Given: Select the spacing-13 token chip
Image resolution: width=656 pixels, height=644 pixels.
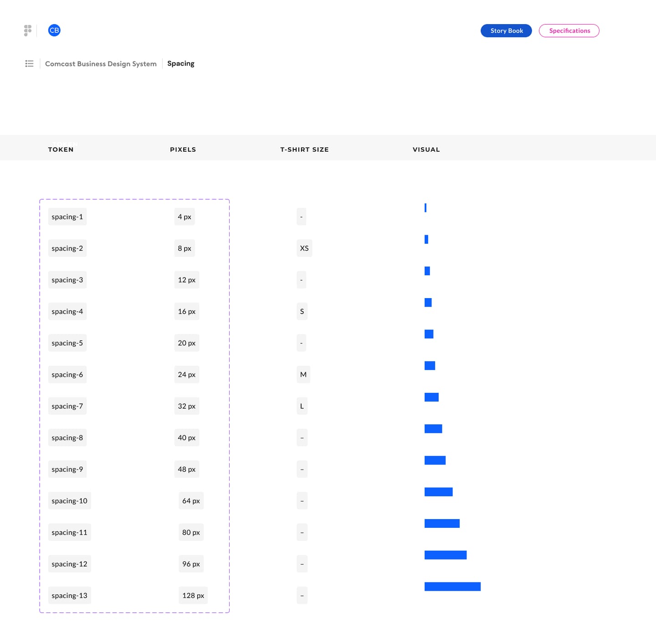Looking at the screenshot, I should (70, 595).
